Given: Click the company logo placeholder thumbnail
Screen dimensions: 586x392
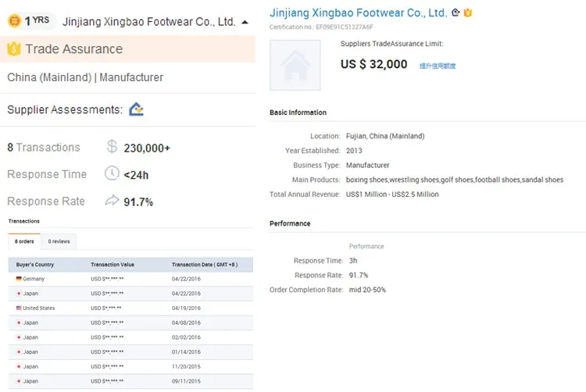Looking at the screenshot, I should 295,66.
